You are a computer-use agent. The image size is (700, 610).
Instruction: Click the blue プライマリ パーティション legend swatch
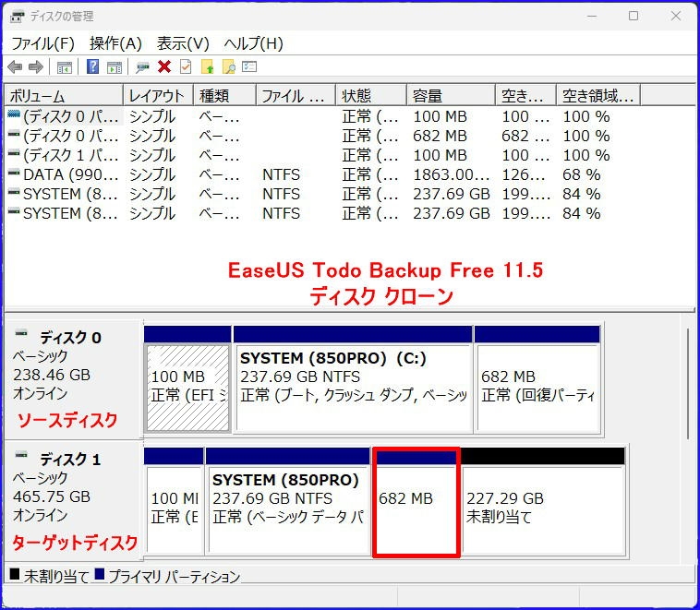[x=100, y=574]
